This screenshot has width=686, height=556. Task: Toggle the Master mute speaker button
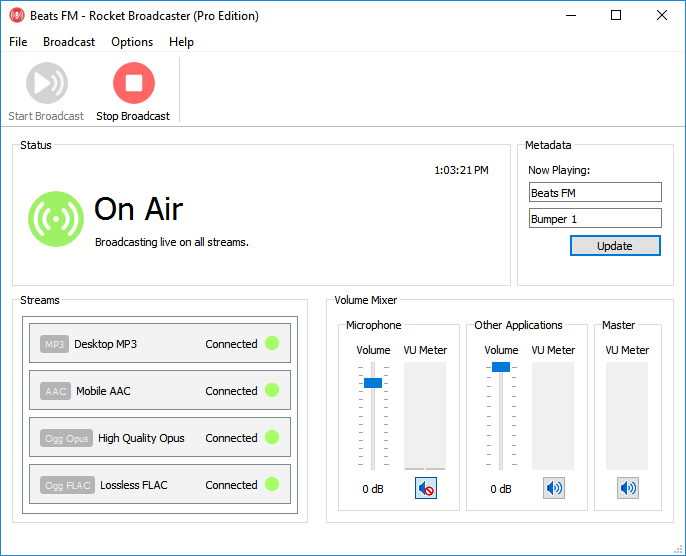[628, 488]
